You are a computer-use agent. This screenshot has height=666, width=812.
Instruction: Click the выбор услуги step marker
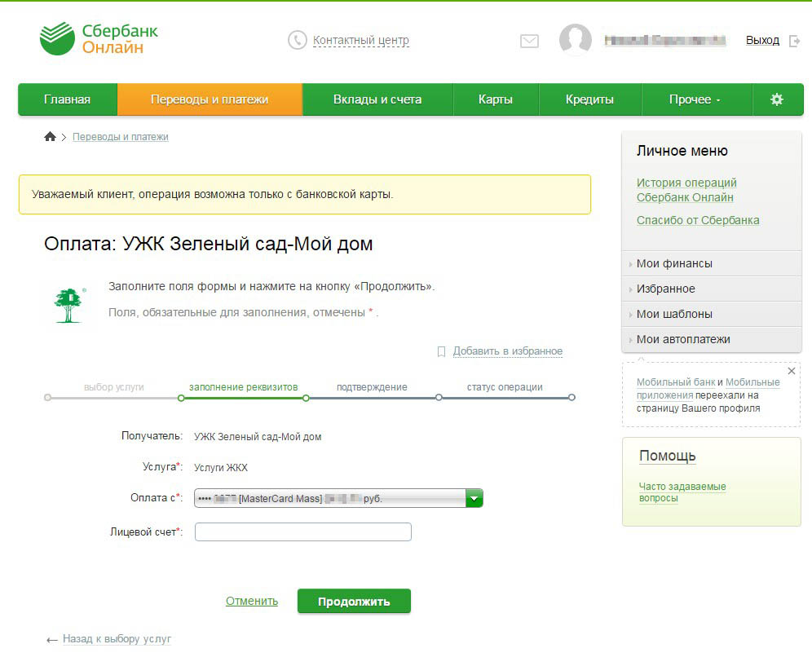47,398
